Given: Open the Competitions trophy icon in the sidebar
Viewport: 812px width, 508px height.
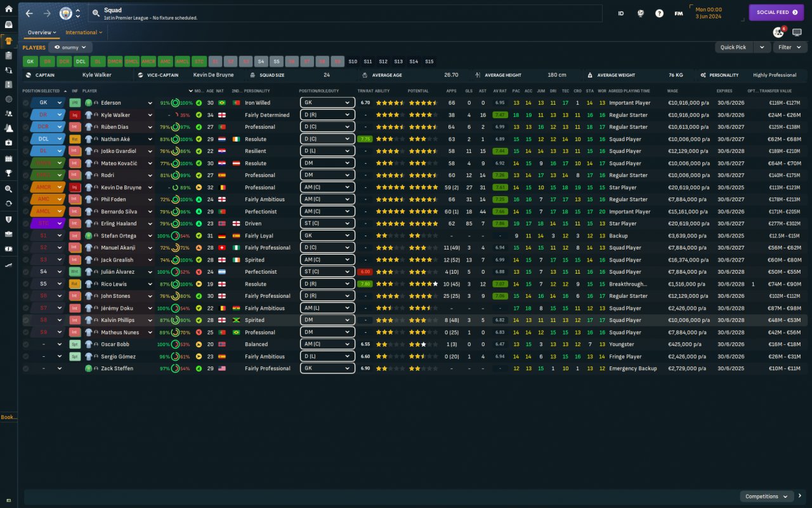Looking at the screenshot, I should (x=9, y=172).
